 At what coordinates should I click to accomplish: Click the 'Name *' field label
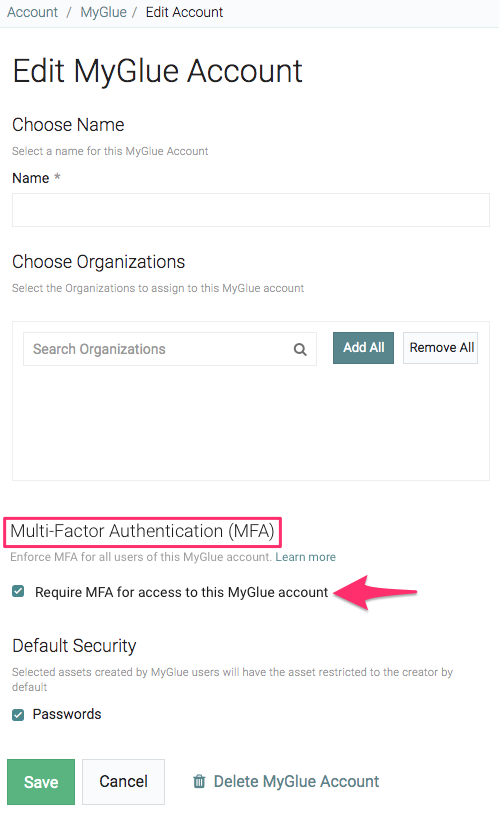pos(36,178)
